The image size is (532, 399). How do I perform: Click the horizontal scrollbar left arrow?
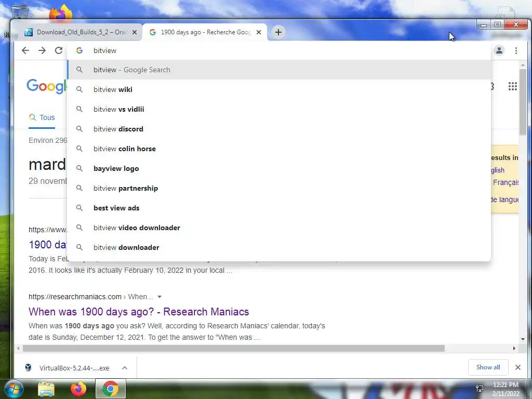[x=18, y=349]
